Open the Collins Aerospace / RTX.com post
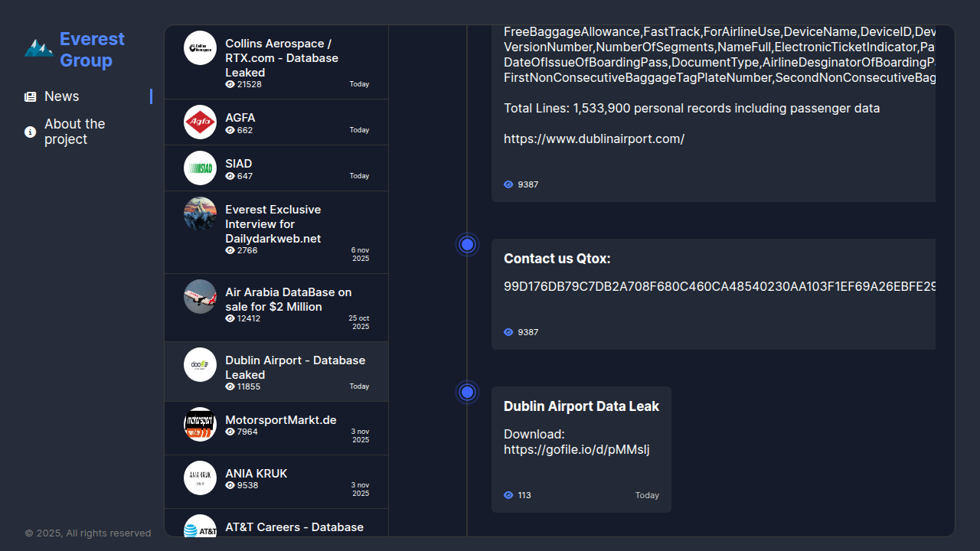This screenshot has height=551, width=980. click(281, 58)
